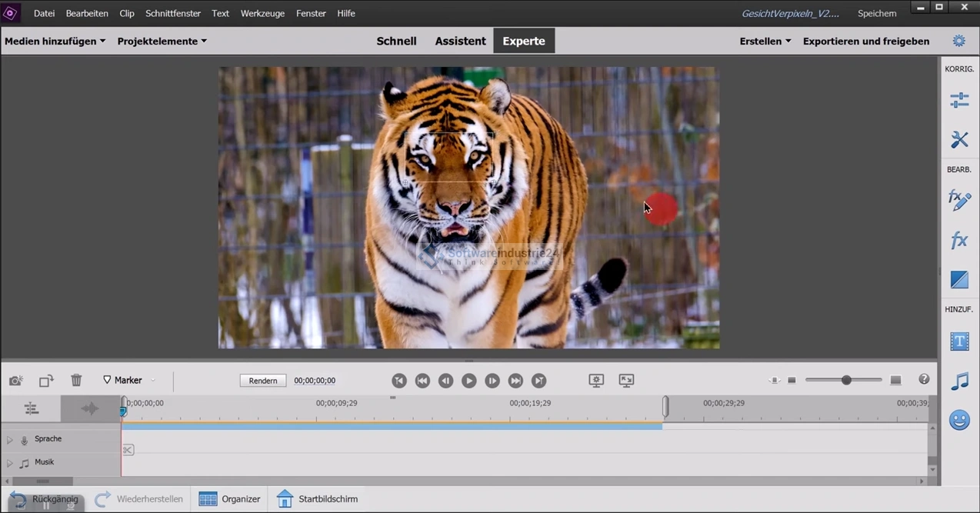The image size is (980, 513).
Task: Open the Erstellen dropdown
Action: click(x=765, y=42)
